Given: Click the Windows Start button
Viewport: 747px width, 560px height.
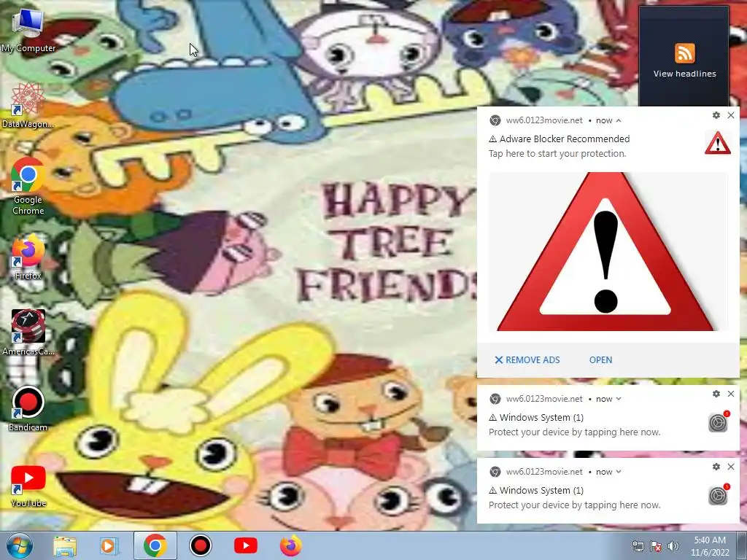Looking at the screenshot, I should click(x=20, y=545).
